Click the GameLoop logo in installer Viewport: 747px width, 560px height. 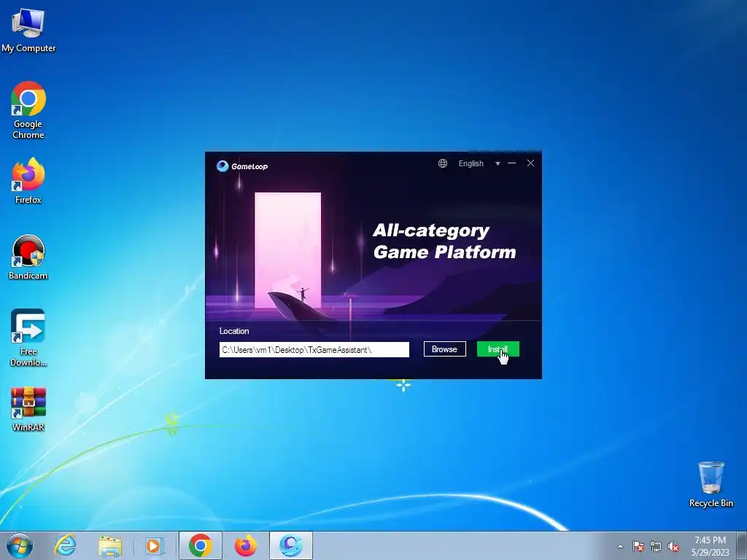[242, 166]
